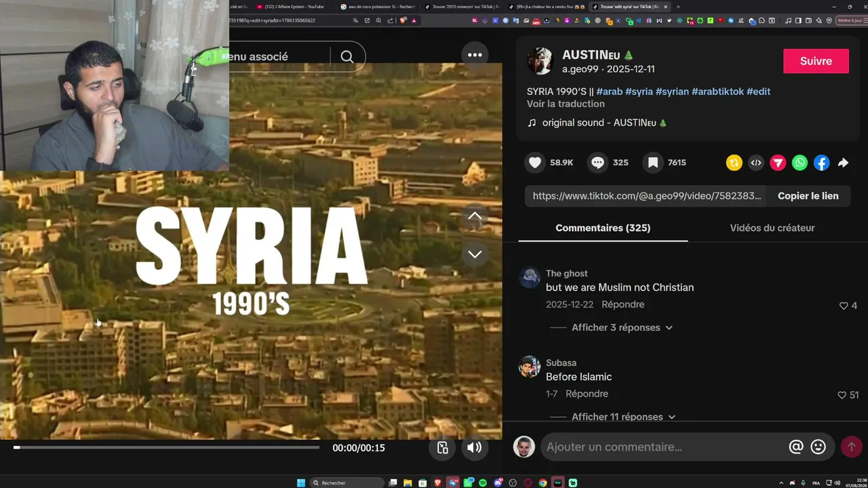
Task: Open AUSTIN creator profile avatar
Action: [540, 61]
